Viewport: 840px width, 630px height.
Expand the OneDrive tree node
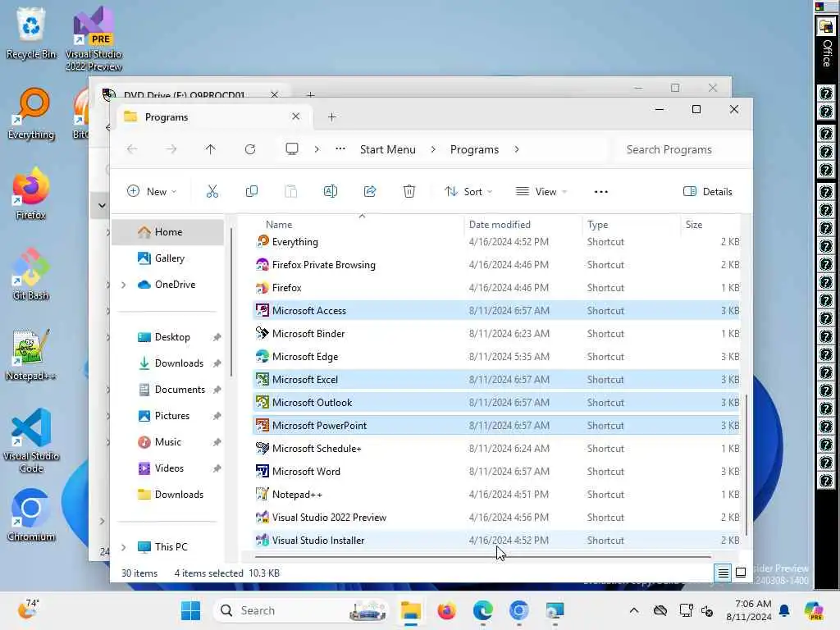point(124,285)
